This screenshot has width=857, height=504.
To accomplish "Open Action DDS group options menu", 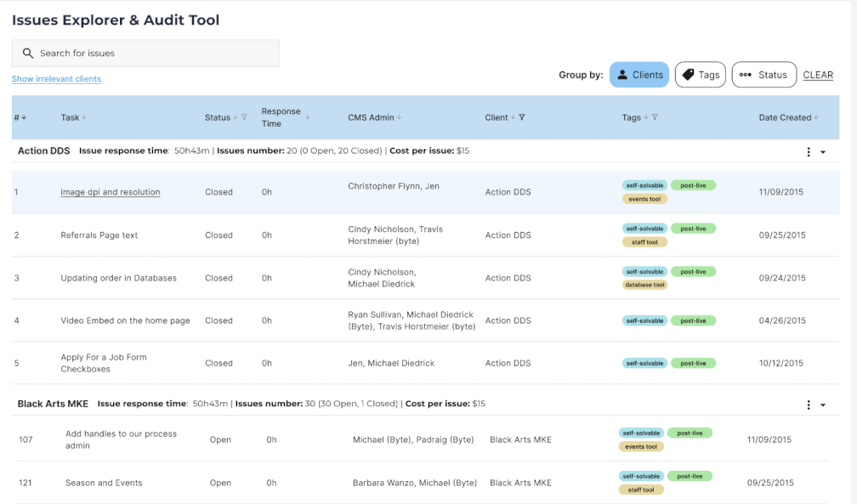I will click(809, 152).
